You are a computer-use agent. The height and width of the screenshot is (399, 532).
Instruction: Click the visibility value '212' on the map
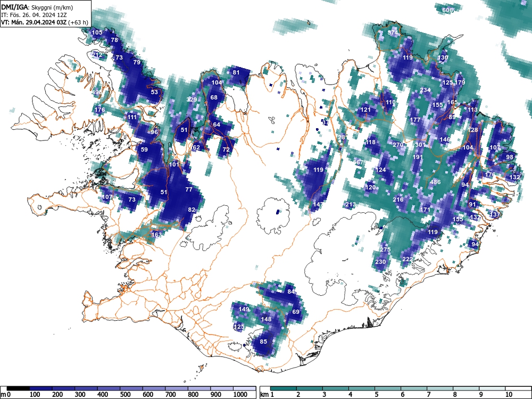tap(97, 55)
